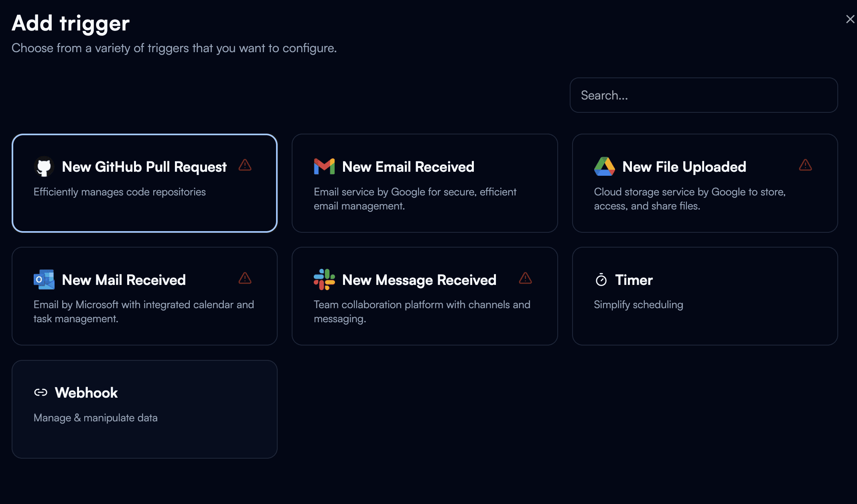Image resolution: width=857 pixels, height=504 pixels.
Task: Click the GitHub octocat icon
Action: click(x=44, y=167)
